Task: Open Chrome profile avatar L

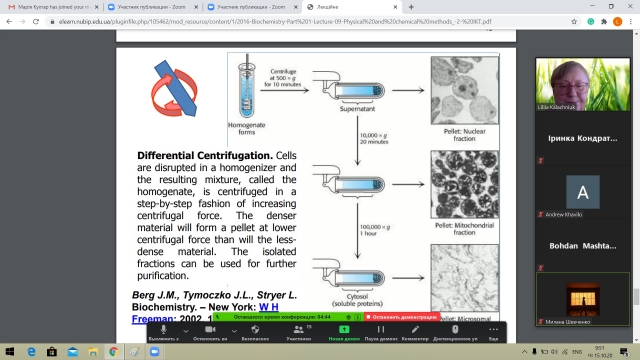Action: pos(617,22)
